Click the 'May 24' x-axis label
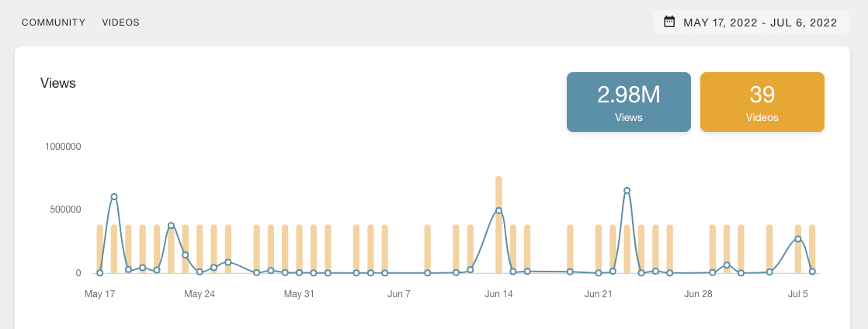 (x=200, y=294)
